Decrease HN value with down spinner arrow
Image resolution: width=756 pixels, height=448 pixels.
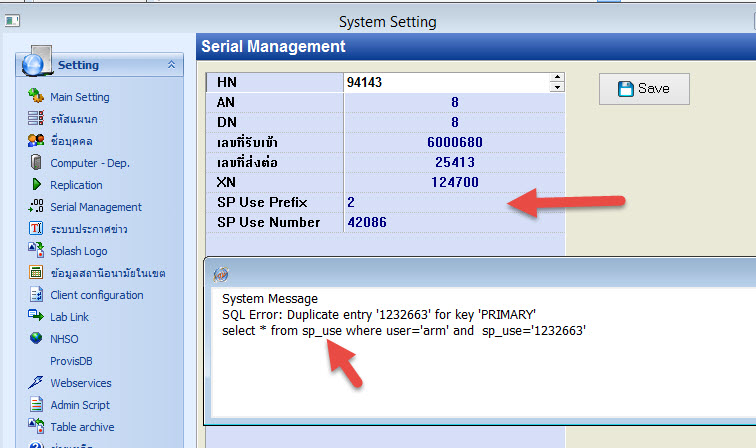coord(556,87)
